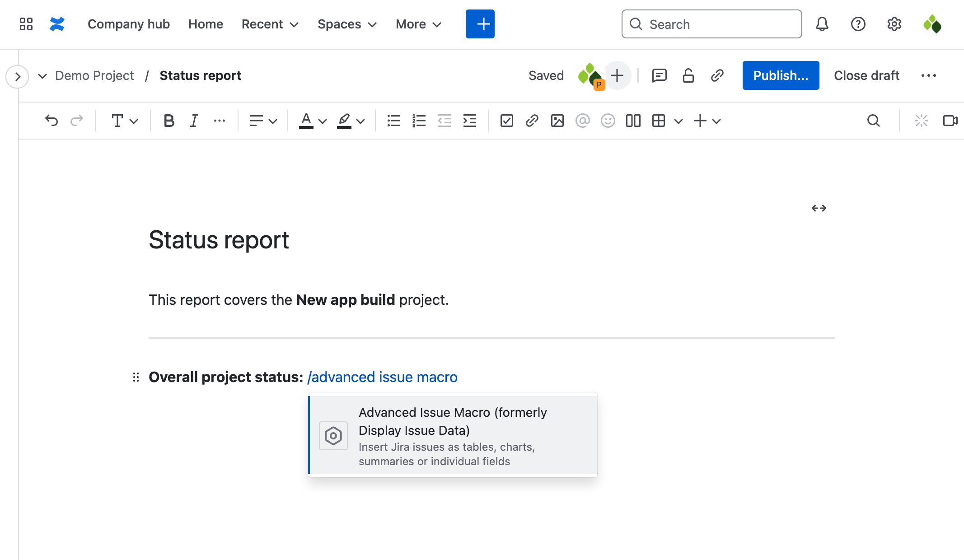Viewport: 964px width, 560px height.
Task: Toggle italic formatting
Action: (x=194, y=121)
